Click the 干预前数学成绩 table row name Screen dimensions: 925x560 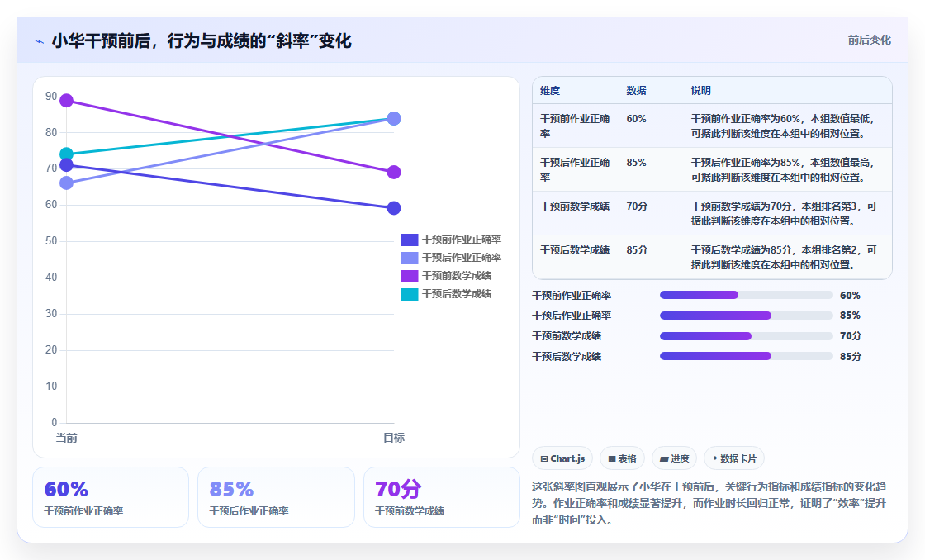click(575, 206)
